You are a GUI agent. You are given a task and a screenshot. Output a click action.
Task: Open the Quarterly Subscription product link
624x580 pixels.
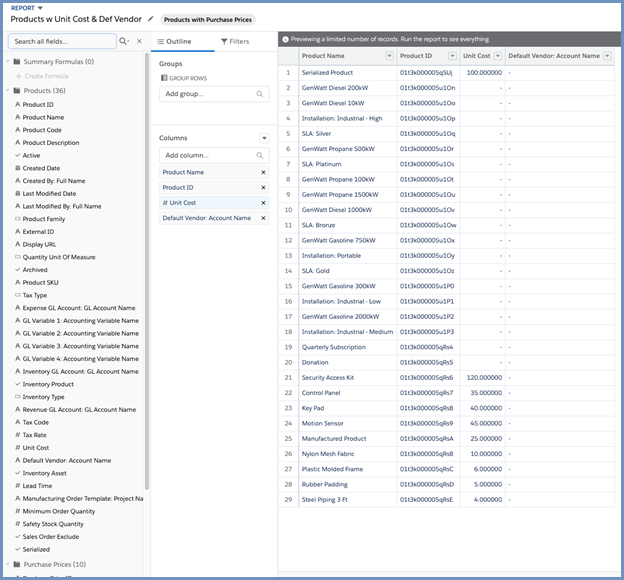(x=333, y=347)
